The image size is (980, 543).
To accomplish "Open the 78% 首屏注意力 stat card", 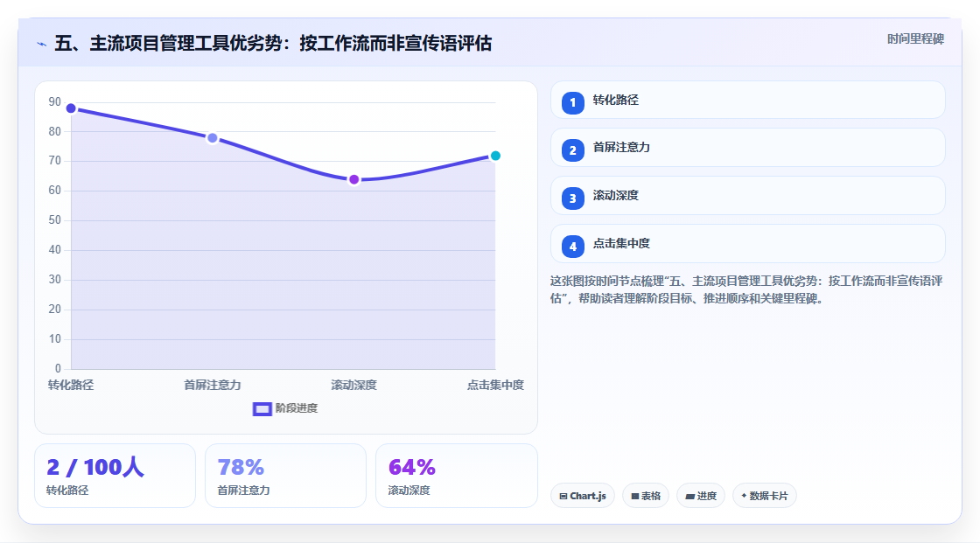I will pyautogui.click(x=285, y=476).
